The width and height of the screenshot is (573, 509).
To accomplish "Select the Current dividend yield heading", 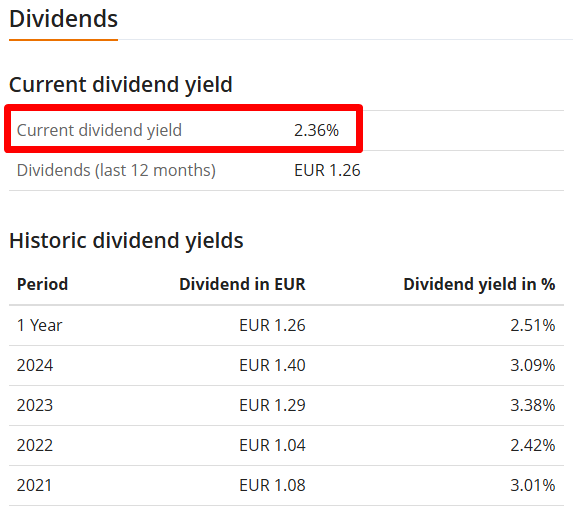I will tap(121, 84).
